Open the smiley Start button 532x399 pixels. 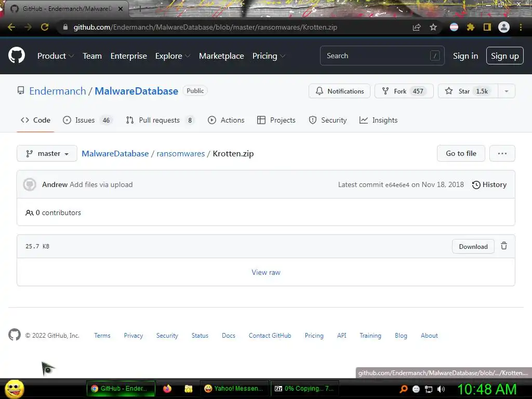(x=14, y=389)
